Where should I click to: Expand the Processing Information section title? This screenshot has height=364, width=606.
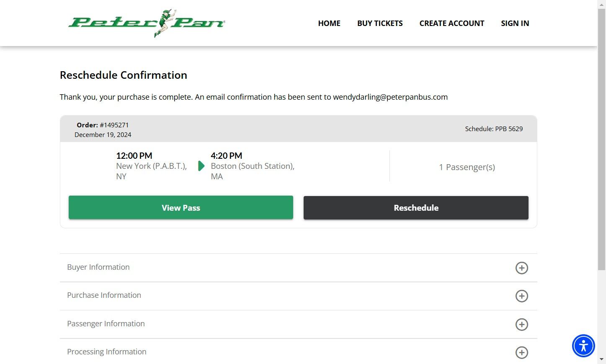coord(107,352)
